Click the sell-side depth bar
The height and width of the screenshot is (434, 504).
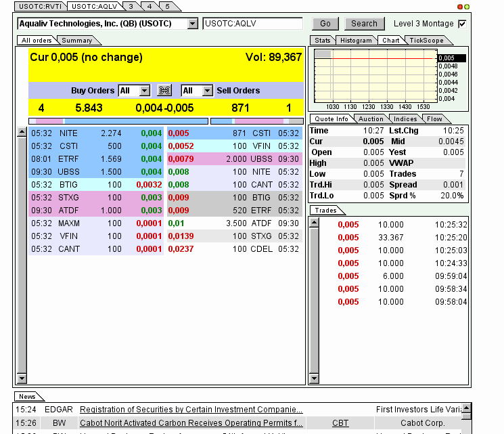[x=257, y=121]
